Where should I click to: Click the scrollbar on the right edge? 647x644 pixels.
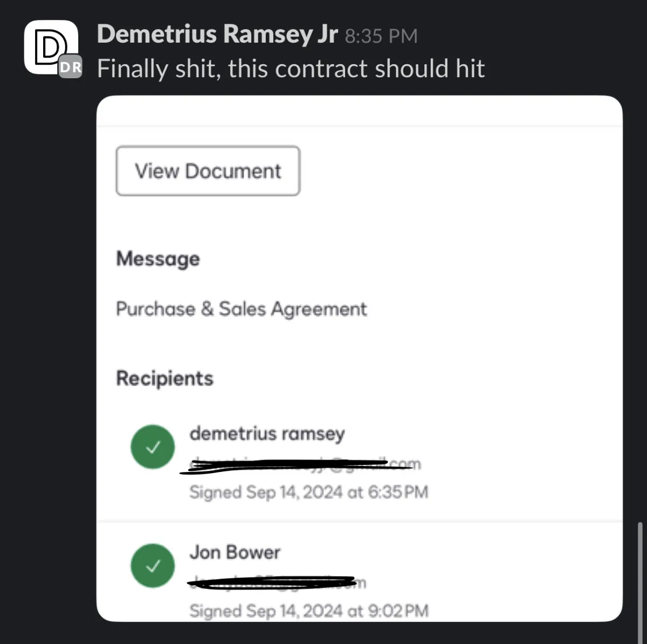tap(640, 572)
